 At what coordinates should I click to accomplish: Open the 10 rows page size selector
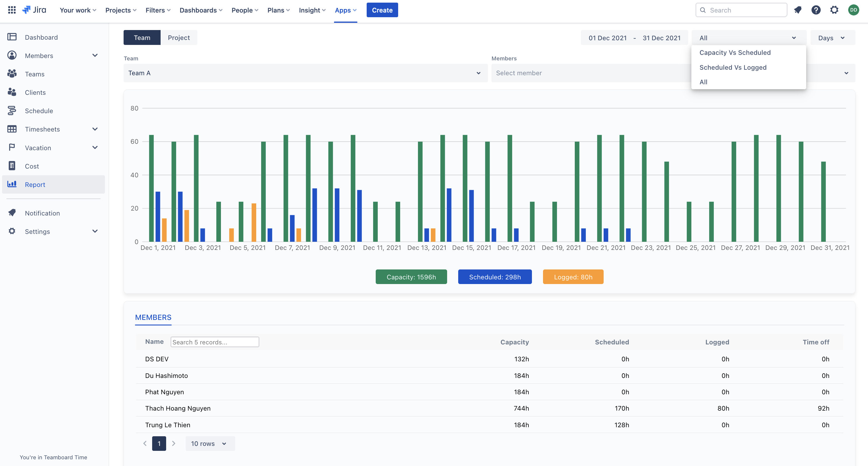coord(210,444)
